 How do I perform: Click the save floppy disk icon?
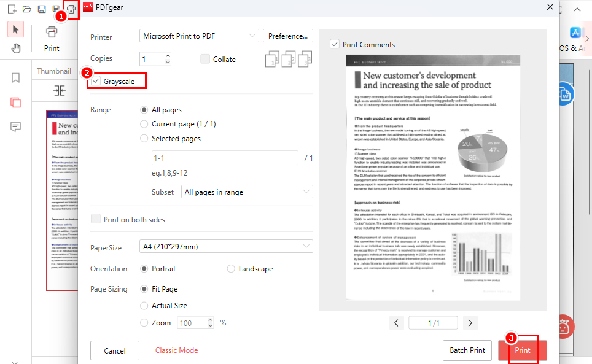coord(42,9)
